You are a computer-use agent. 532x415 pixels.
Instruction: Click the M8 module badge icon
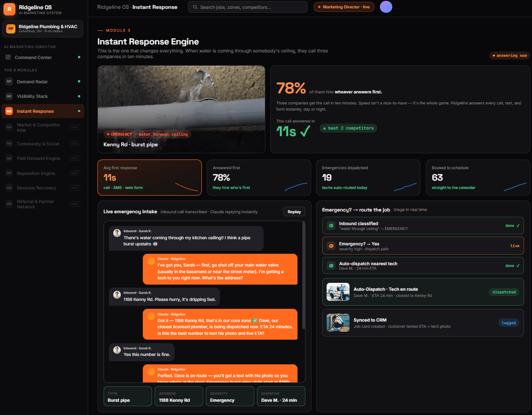tap(9, 188)
